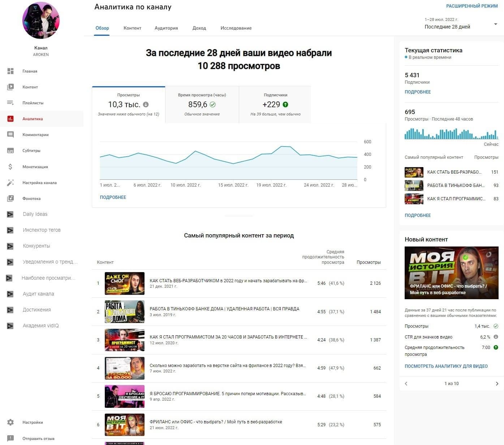Switch to the Обзор tab
The image size is (504, 445).
(102, 28)
